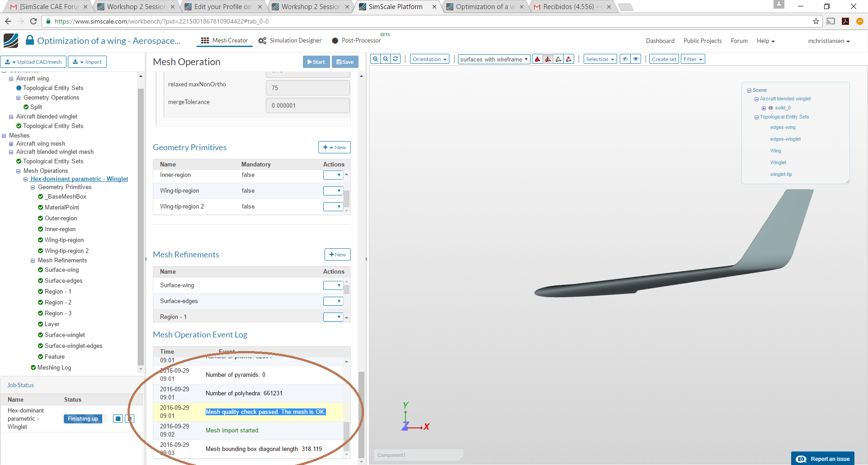The image size is (868, 465).
Task: Click the project lock icon
Action: pyautogui.click(x=30, y=40)
